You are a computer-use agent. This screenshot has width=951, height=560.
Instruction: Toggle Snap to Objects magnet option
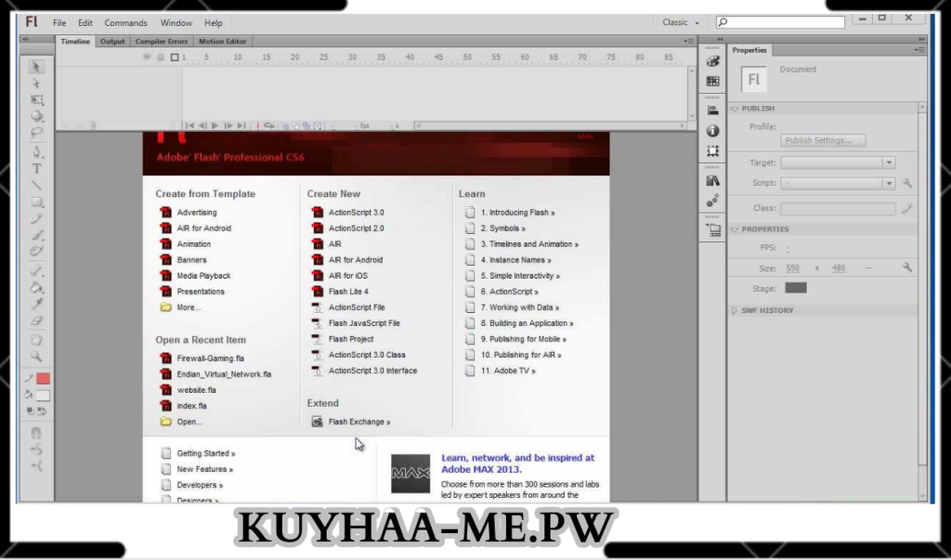[x=36, y=433]
